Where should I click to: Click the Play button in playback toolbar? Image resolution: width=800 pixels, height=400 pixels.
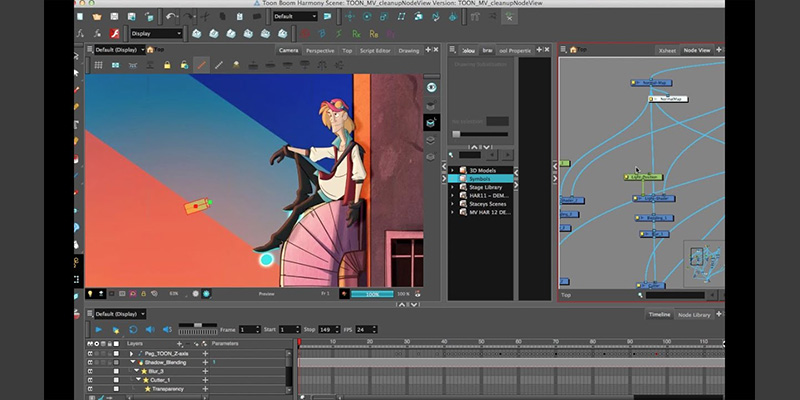98,330
